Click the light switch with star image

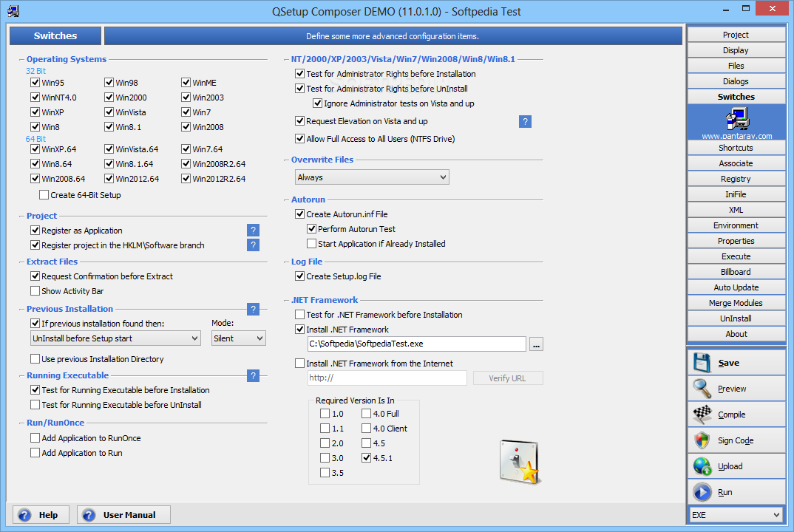[x=520, y=462]
